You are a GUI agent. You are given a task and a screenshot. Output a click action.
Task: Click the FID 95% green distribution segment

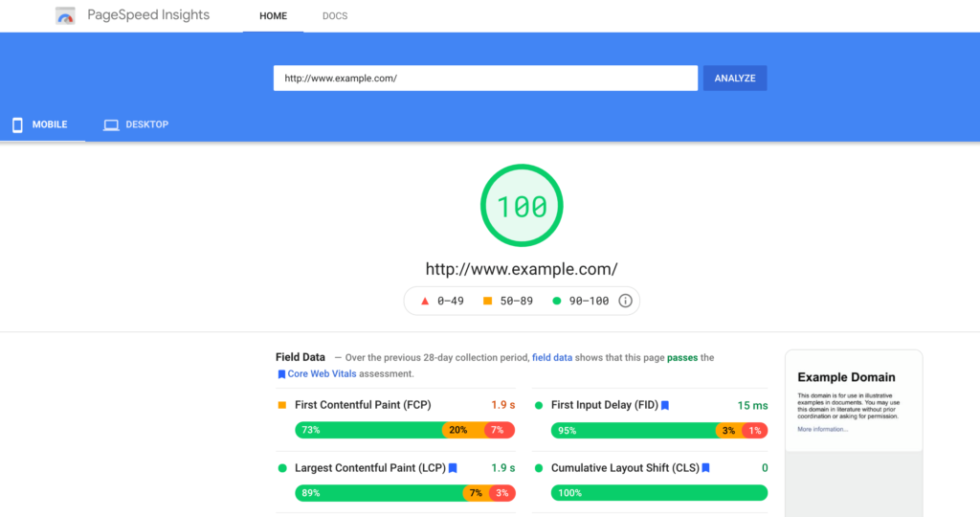(634, 431)
